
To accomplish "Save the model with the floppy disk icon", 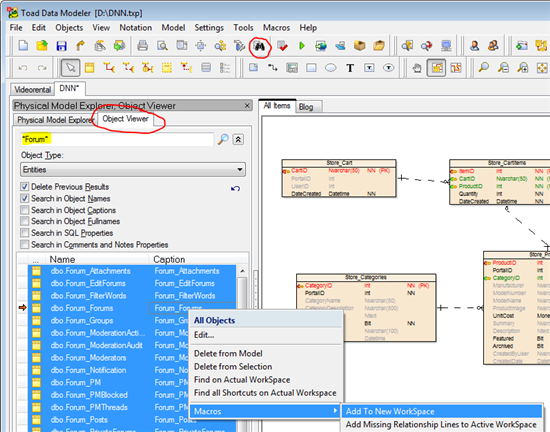I will click(x=61, y=46).
